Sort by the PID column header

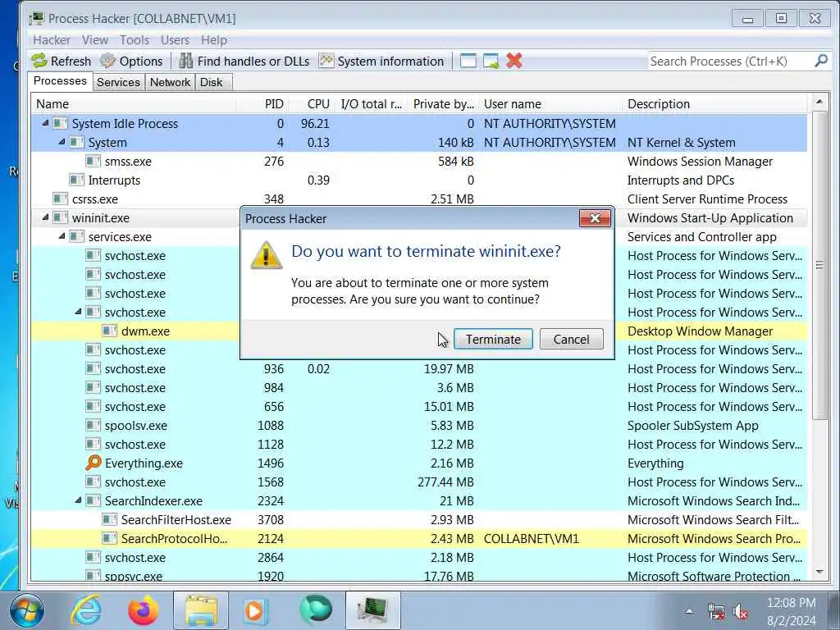coord(263,104)
